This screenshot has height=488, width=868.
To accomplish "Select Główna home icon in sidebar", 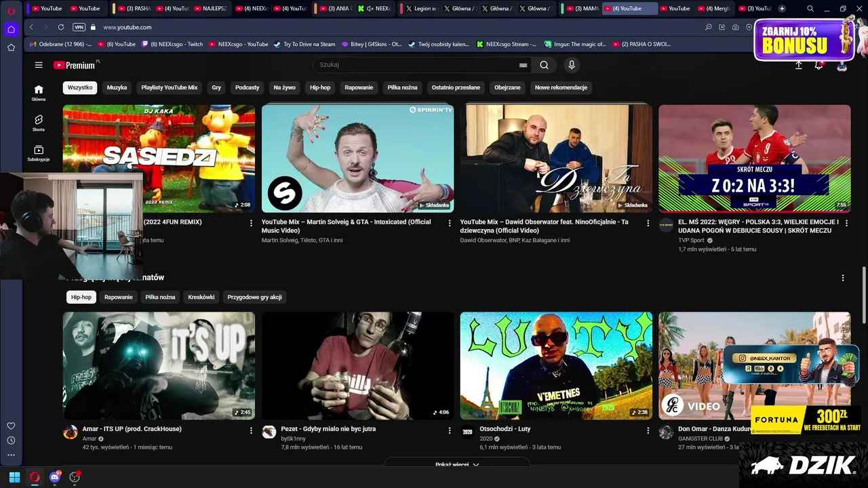I will (x=39, y=93).
